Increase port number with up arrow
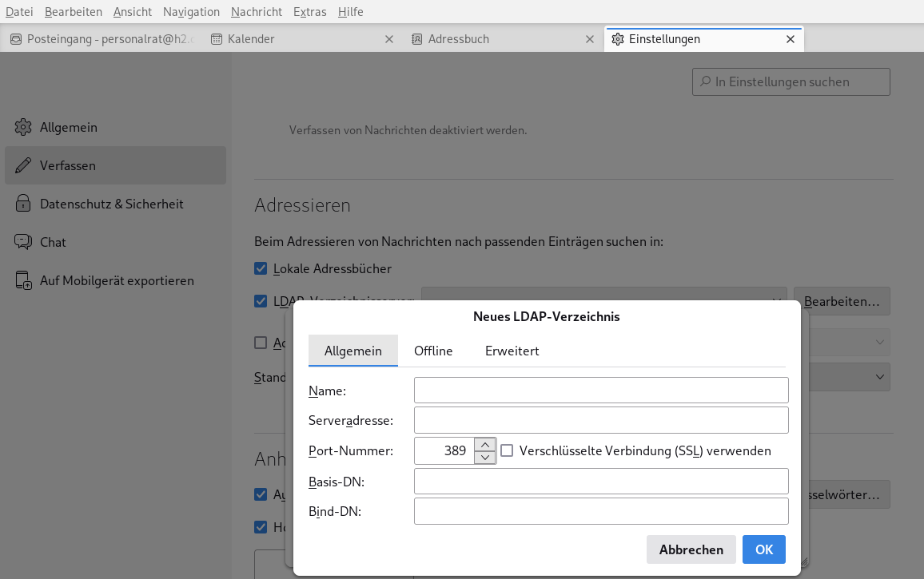This screenshot has height=579, width=924. [485, 444]
